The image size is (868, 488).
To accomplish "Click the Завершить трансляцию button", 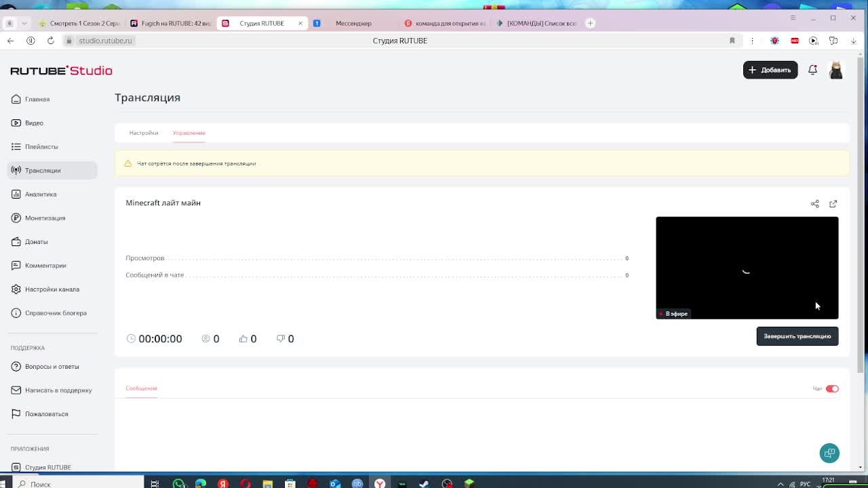I will [x=797, y=336].
